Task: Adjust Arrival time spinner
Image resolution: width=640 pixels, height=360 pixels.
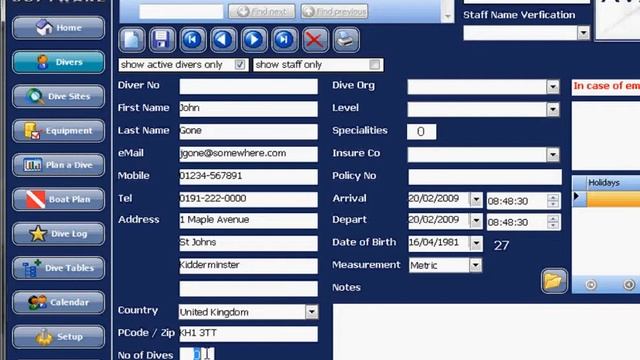Action: (553, 200)
